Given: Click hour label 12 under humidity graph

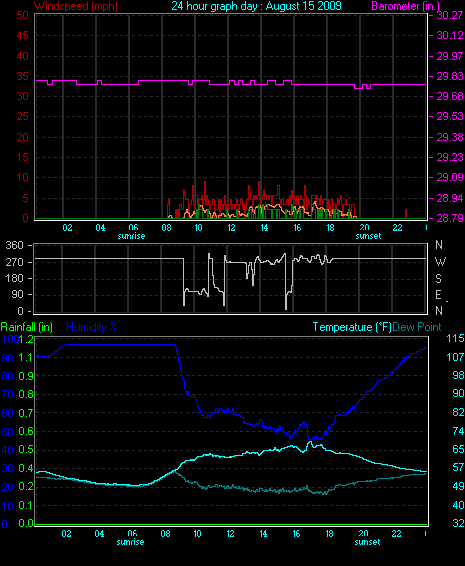Looking at the screenshot, I should tap(230, 534).
